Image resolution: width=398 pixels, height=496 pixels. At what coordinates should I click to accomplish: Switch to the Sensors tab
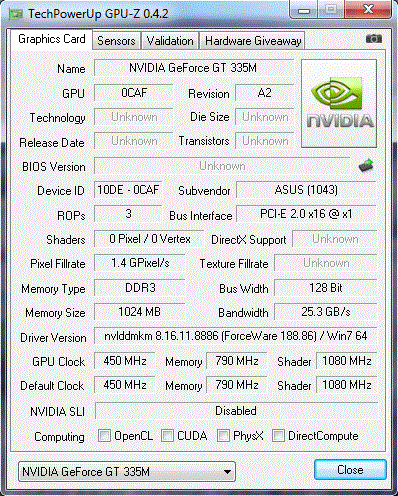[116, 41]
